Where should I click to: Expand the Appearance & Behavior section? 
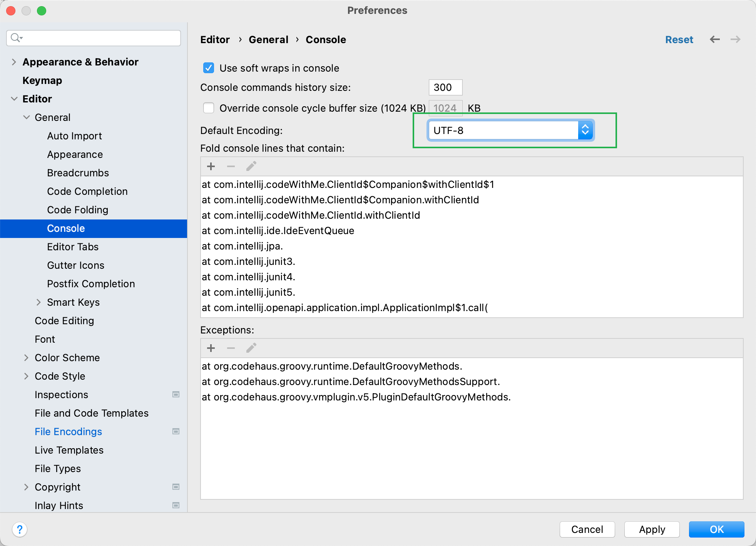click(14, 62)
